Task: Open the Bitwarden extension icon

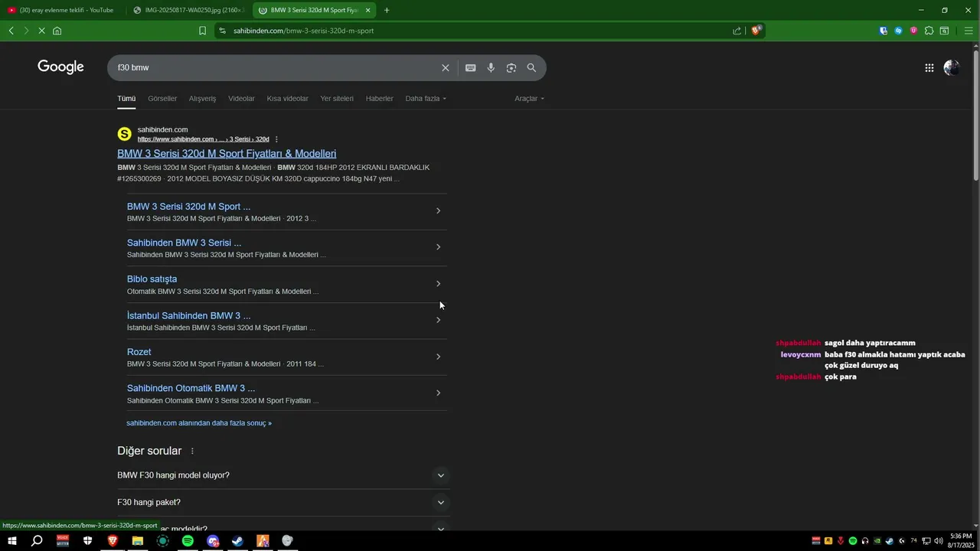Action: coord(884,31)
